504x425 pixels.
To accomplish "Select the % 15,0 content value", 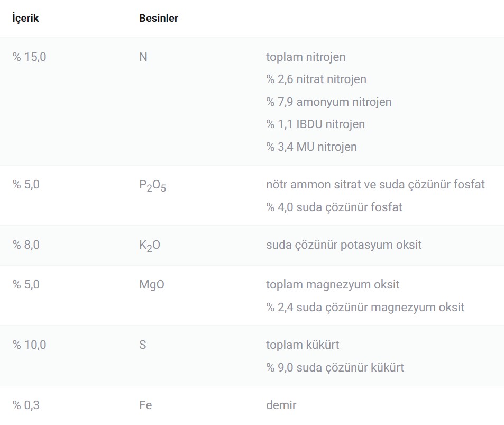I will [x=30, y=57].
